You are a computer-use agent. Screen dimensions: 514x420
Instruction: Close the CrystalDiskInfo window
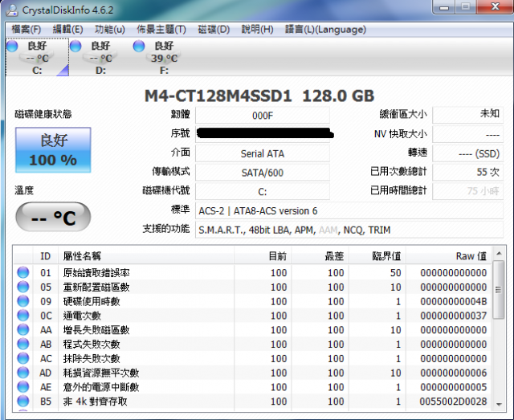[496, 6]
